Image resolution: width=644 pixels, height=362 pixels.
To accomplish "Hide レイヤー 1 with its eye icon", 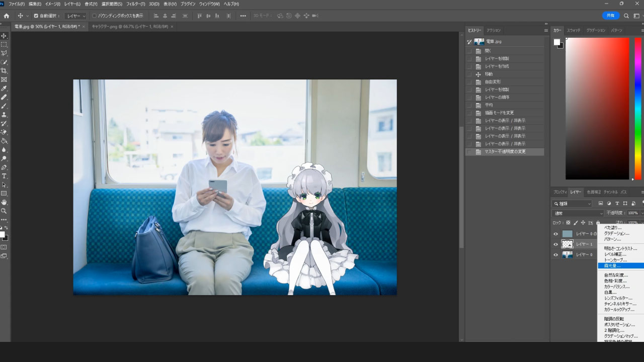I will click(x=556, y=244).
